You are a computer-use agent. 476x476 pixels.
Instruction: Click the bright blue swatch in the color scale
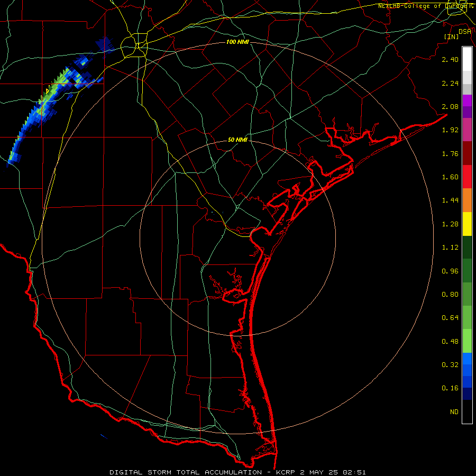click(467, 359)
